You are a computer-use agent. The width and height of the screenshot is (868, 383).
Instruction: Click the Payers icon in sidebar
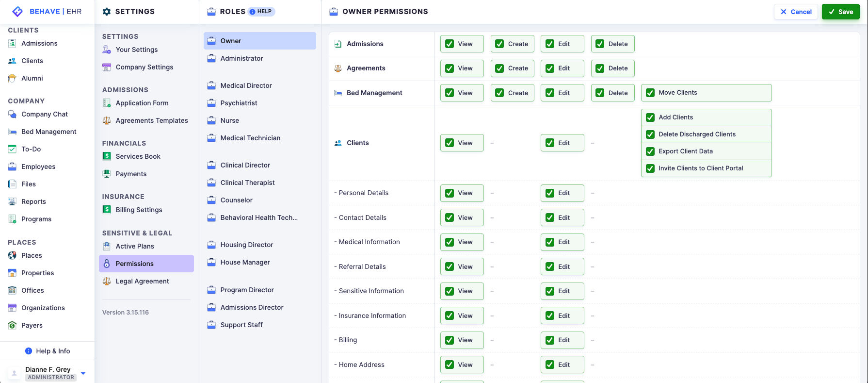pyautogui.click(x=12, y=325)
